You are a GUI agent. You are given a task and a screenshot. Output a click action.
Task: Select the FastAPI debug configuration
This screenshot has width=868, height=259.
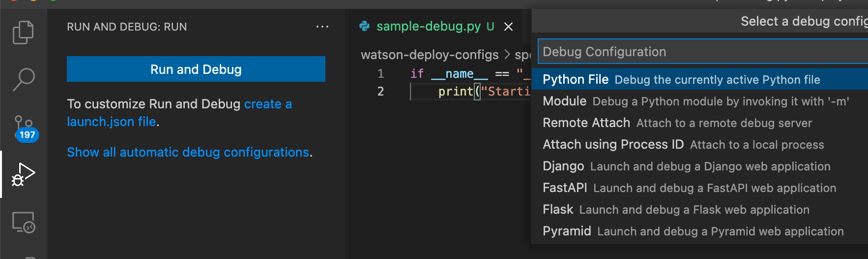pos(689,188)
